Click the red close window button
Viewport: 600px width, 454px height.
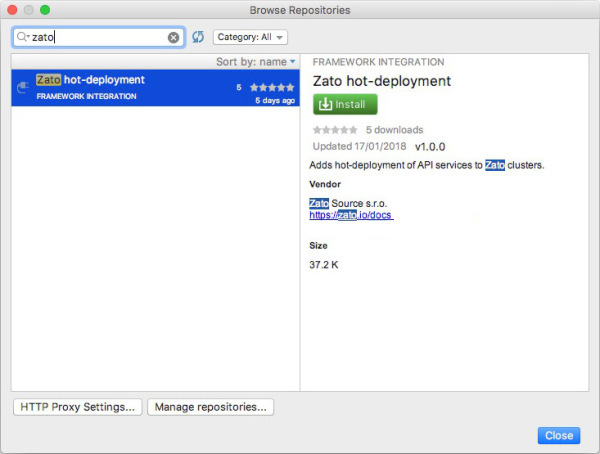(12, 10)
